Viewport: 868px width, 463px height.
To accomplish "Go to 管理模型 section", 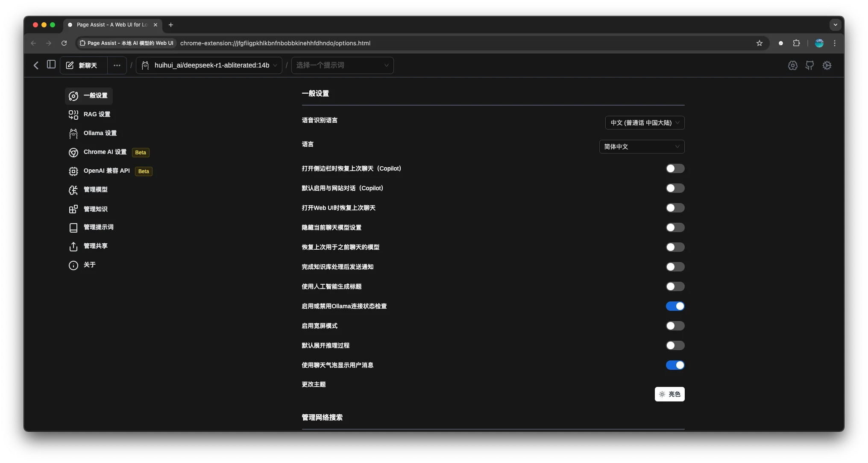I will tap(88, 190).
